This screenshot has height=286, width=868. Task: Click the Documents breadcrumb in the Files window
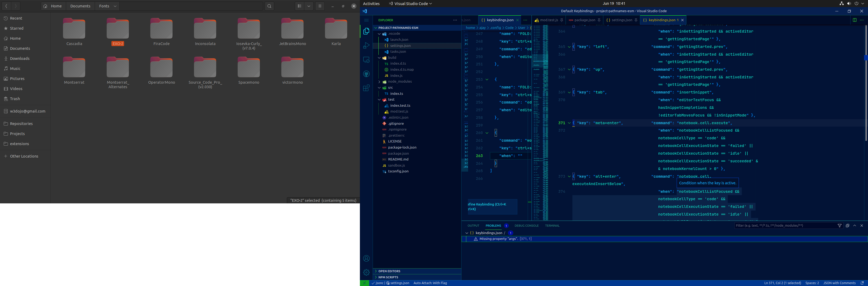[80, 6]
